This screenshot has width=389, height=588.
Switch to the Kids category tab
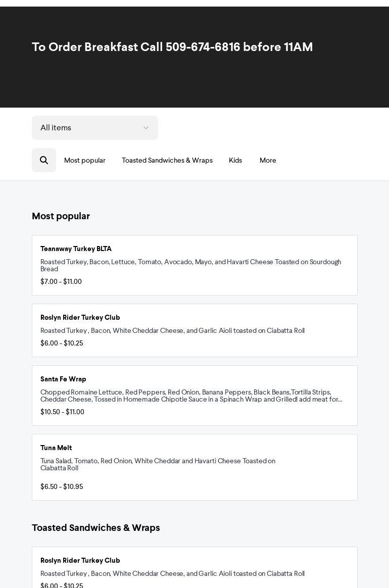click(235, 160)
